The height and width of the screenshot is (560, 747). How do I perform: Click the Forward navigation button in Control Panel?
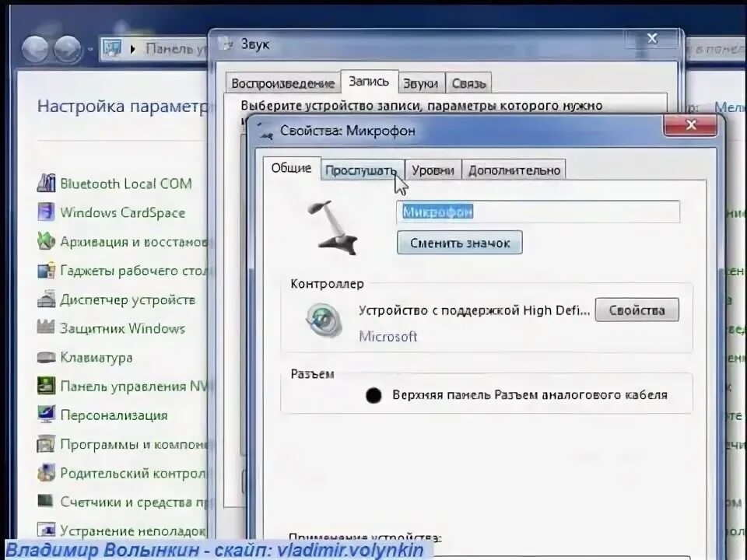pos(68,48)
